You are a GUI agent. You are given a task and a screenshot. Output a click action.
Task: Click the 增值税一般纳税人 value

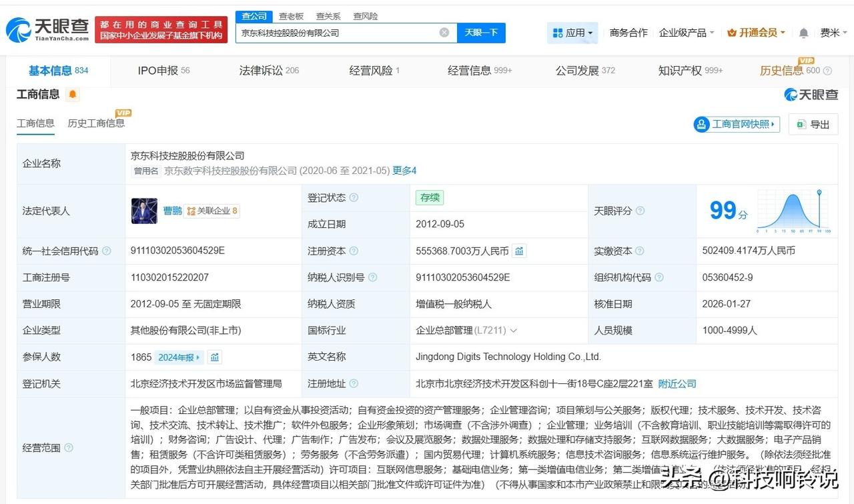[x=454, y=304]
